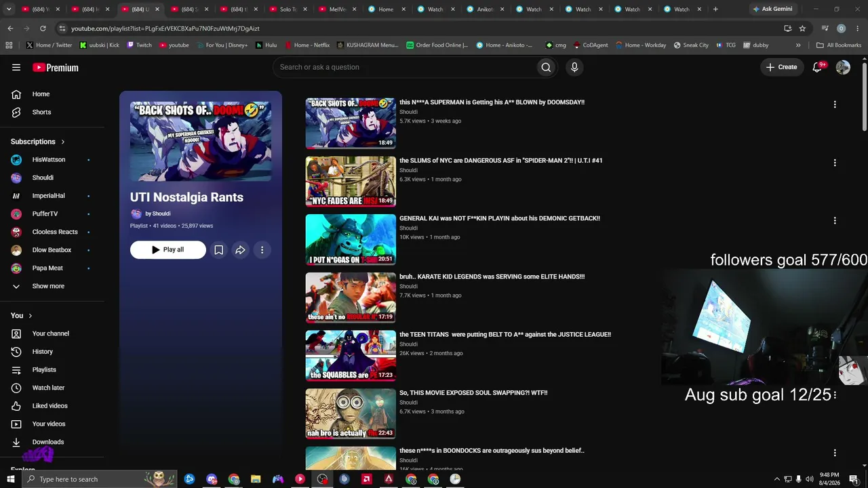The width and height of the screenshot is (868, 488).
Task: Click the YouTube search input field
Action: (403, 67)
